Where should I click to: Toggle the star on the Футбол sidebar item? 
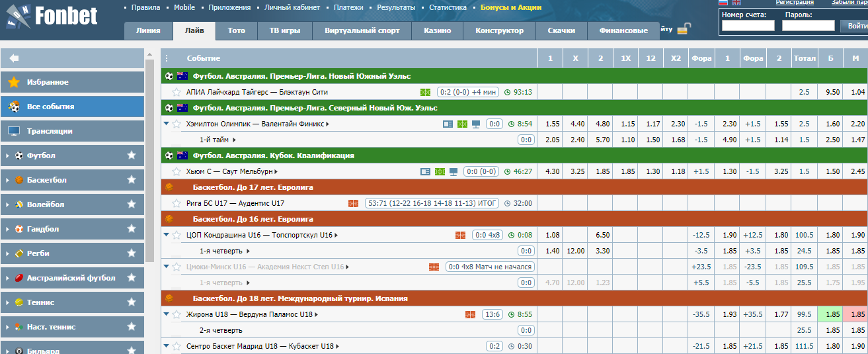pos(132,155)
